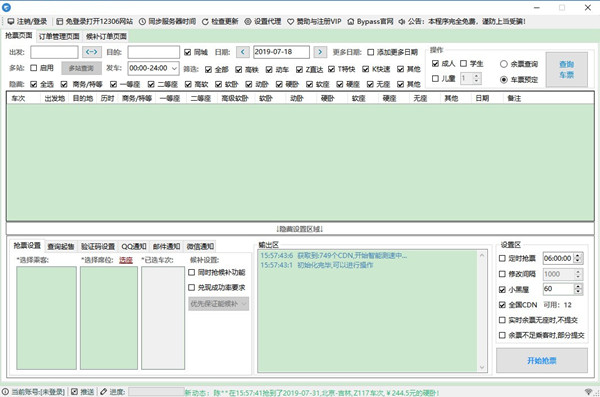Switch to 订单管理页面 tab
Viewport: 600px width, 397px height.
pyautogui.click(x=59, y=36)
